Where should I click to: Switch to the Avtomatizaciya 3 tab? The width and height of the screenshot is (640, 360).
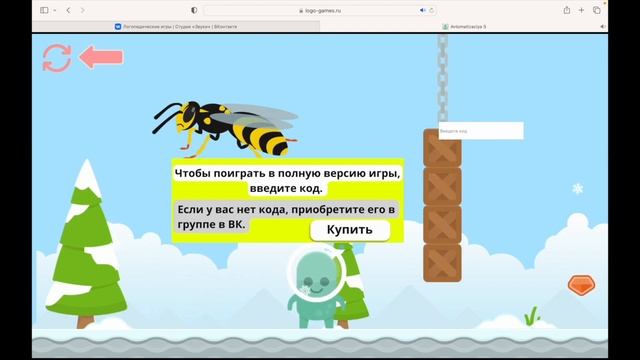[464, 27]
